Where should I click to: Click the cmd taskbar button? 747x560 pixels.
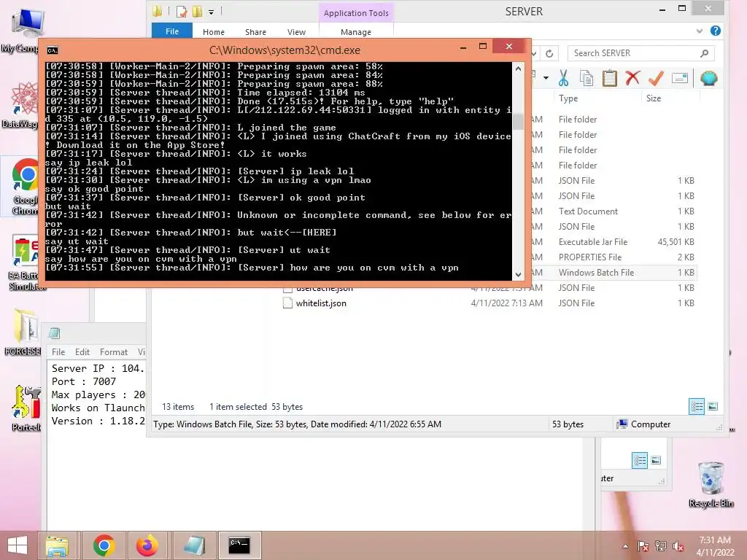click(x=239, y=545)
